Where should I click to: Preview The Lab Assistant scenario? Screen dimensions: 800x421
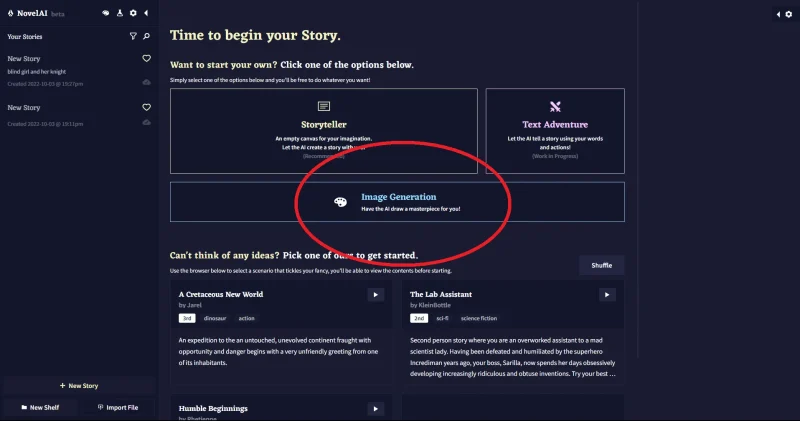(607, 294)
